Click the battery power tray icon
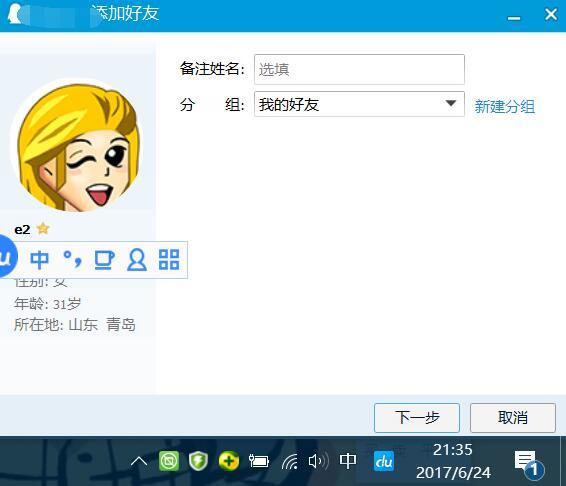This screenshot has width=566, height=486. point(259,461)
